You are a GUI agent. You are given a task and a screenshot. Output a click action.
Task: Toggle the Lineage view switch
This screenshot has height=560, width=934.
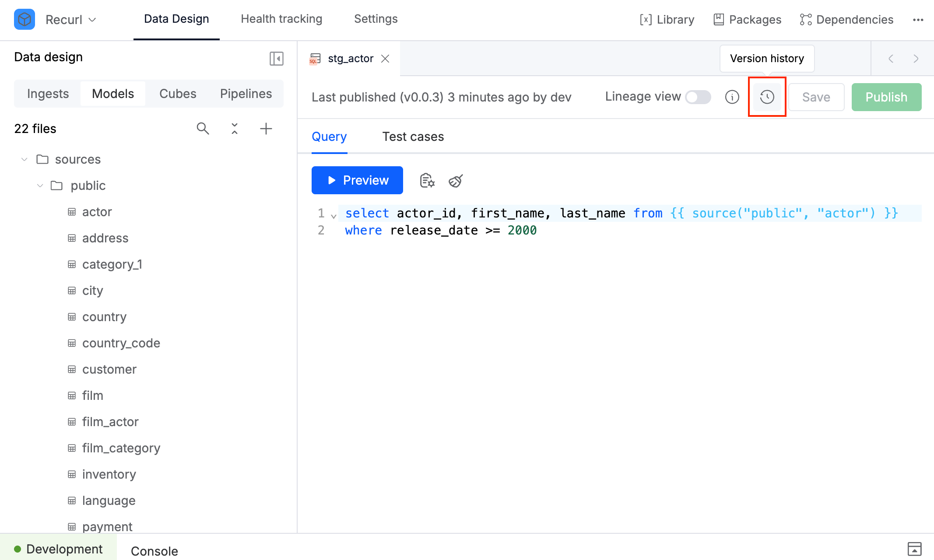coord(698,97)
